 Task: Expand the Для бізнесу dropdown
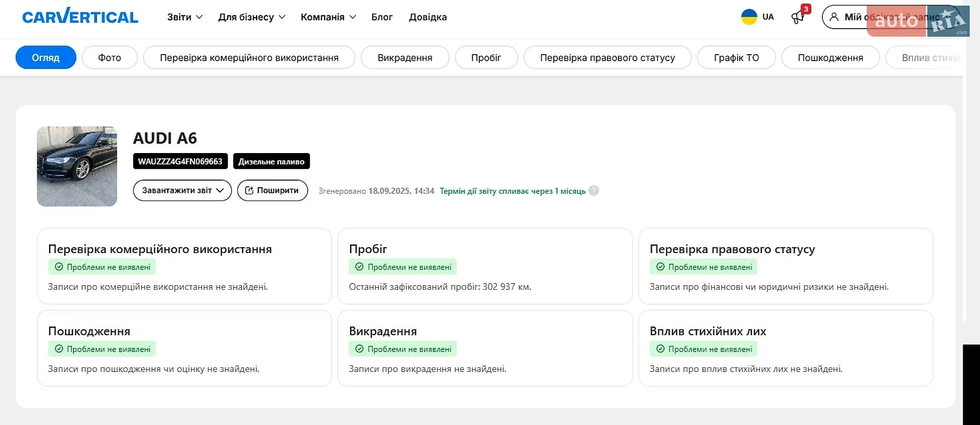pos(252,17)
